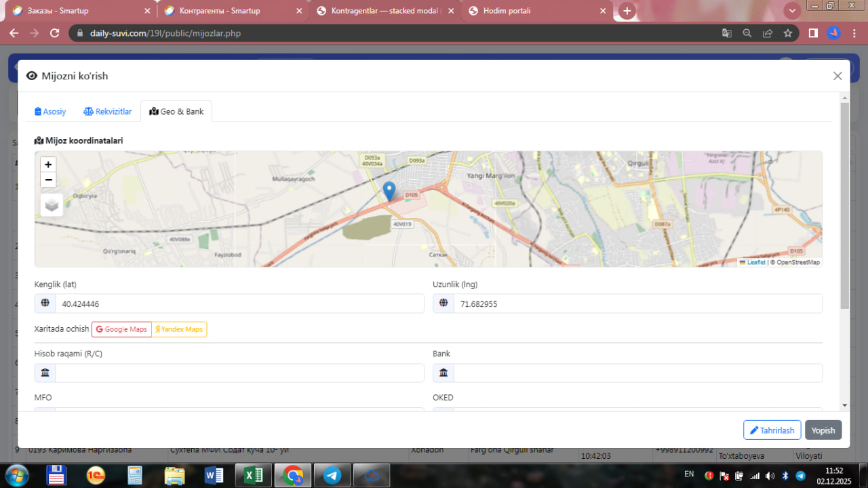The image size is (868, 488).
Task: Click the Kenglik (lat) input field
Action: [x=239, y=304]
